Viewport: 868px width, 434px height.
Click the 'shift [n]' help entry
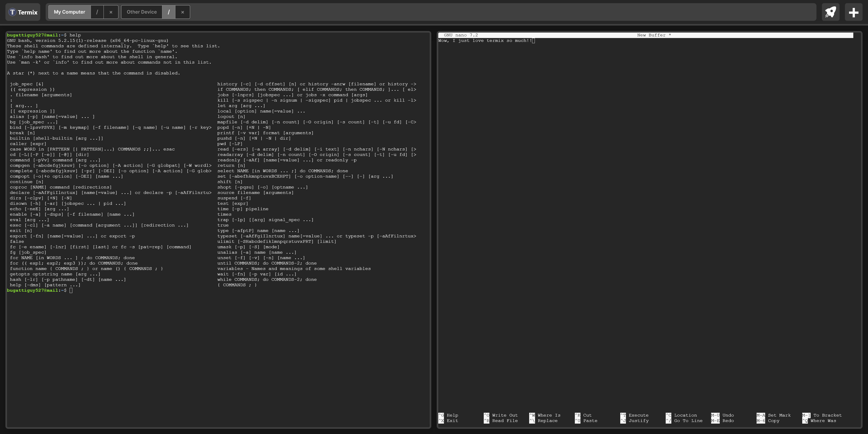[230, 182]
